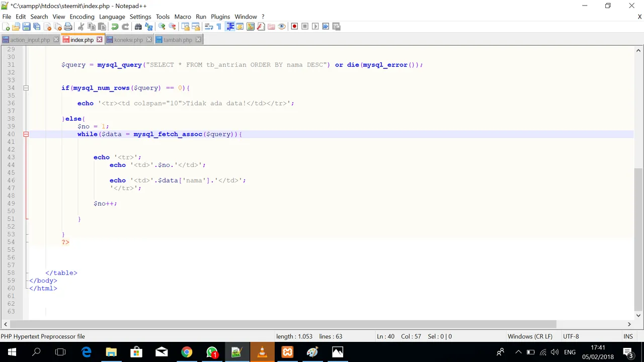This screenshot has height=362, width=644.
Task: Collapse the while loop fold marker line 40
Action: pos(26,134)
